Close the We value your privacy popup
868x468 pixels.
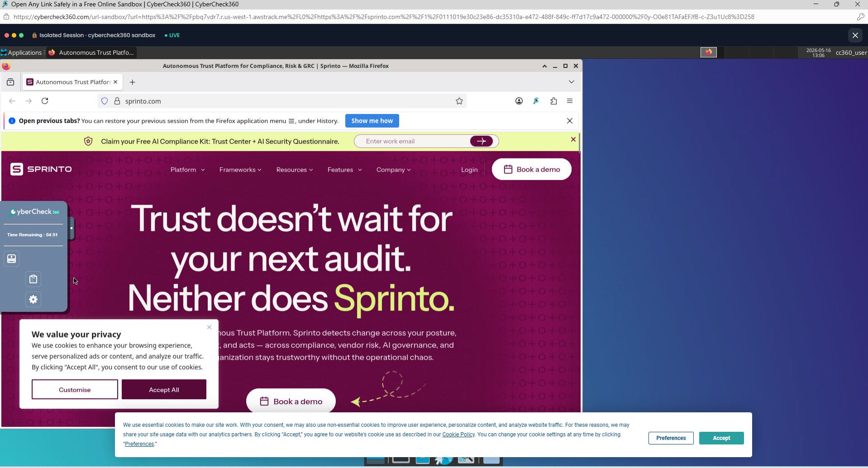(209, 327)
